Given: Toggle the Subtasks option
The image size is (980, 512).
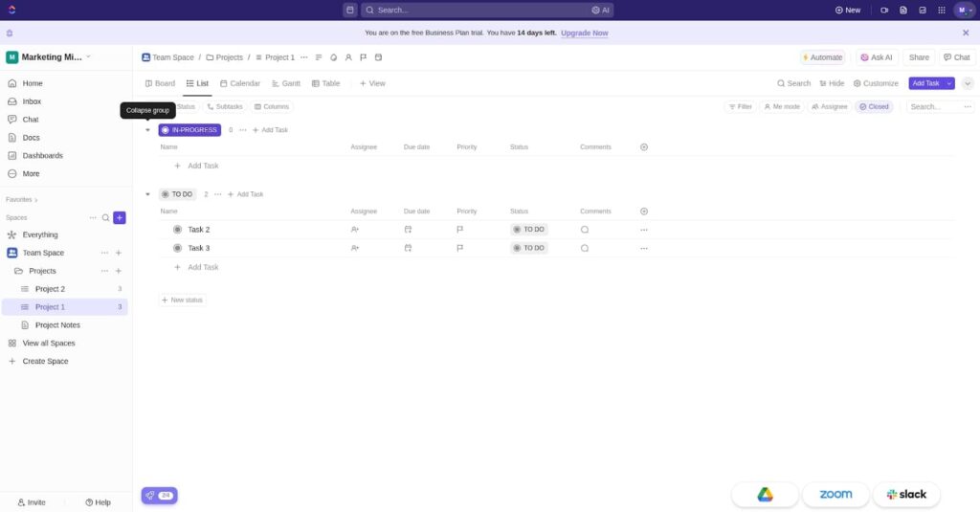Looking at the screenshot, I should 224,107.
